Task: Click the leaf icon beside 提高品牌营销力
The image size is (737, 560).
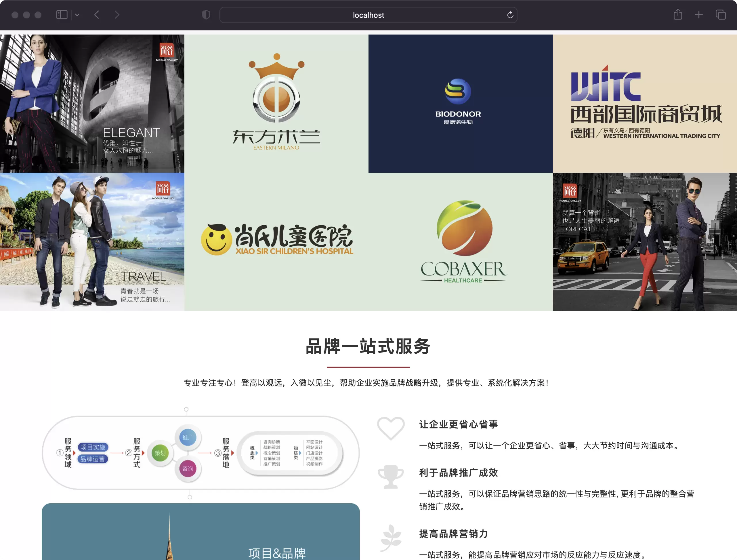Action: click(391, 538)
